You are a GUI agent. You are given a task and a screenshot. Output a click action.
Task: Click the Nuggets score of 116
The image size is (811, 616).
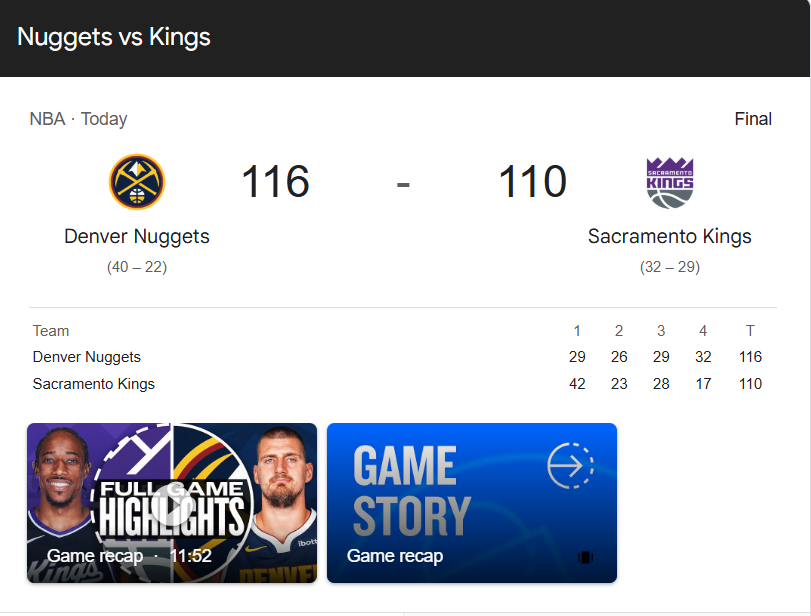(275, 182)
